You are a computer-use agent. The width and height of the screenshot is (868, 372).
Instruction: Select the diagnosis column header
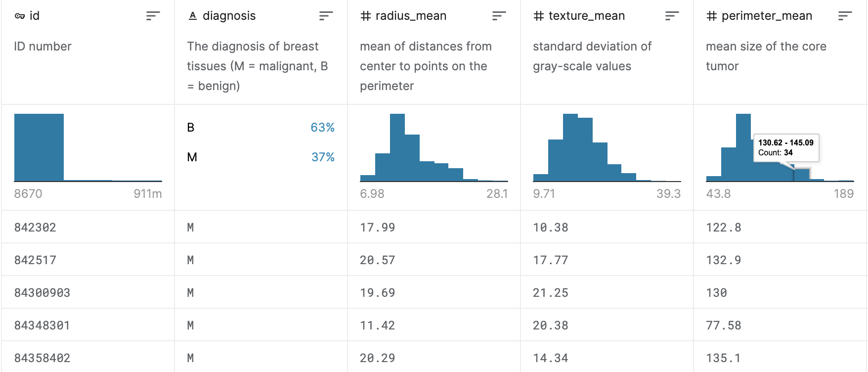tap(229, 15)
